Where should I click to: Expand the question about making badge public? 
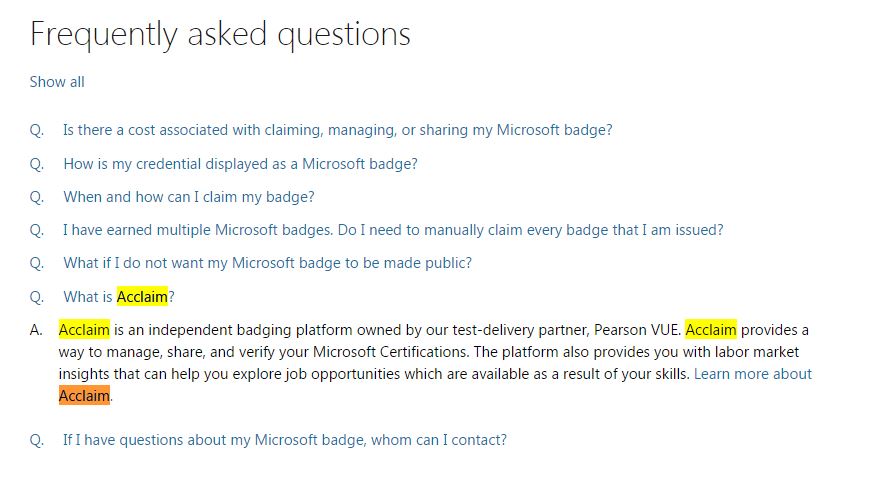pos(267,263)
